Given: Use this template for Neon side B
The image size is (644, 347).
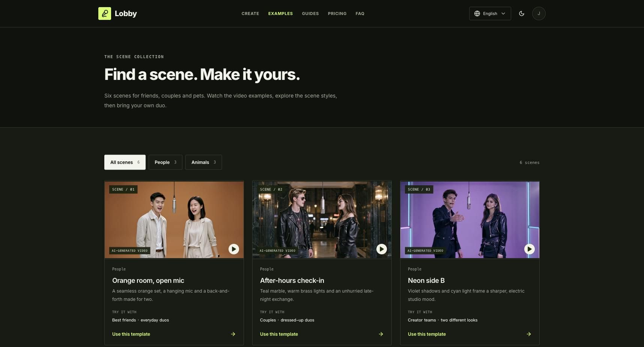Looking at the screenshot, I should click(x=427, y=334).
